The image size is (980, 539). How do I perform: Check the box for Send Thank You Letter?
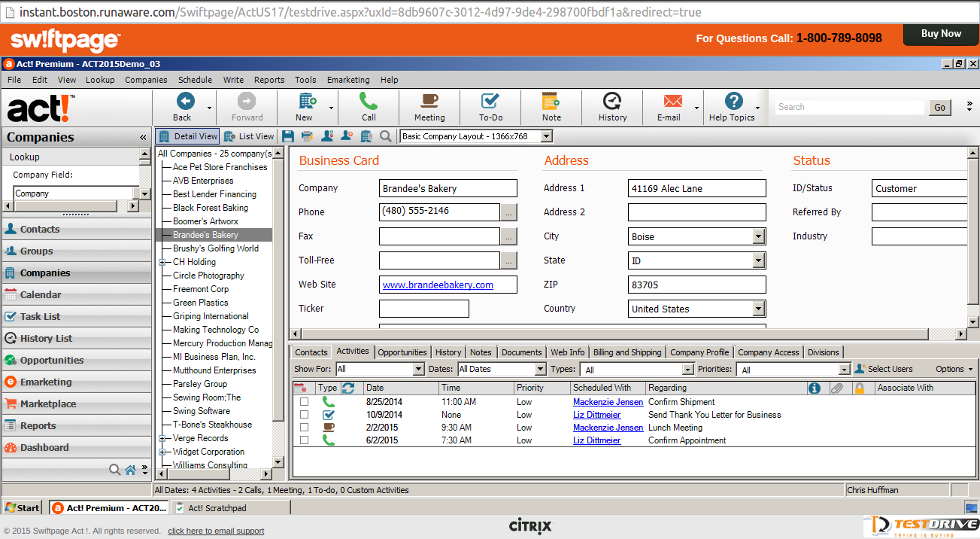tap(304, 415)
